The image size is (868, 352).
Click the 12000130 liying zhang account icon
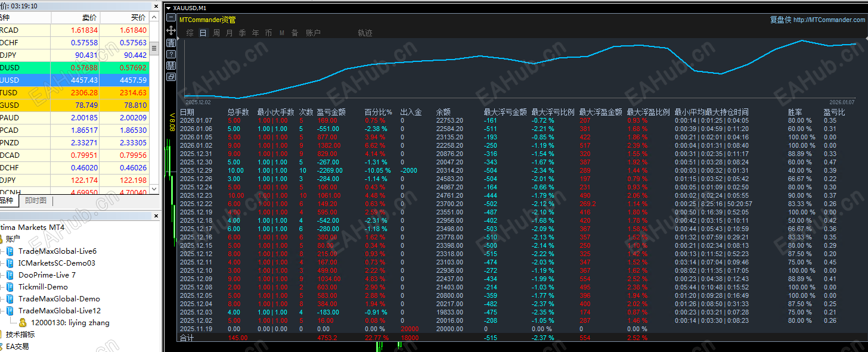pyautogui.click(x=23, y=323)
